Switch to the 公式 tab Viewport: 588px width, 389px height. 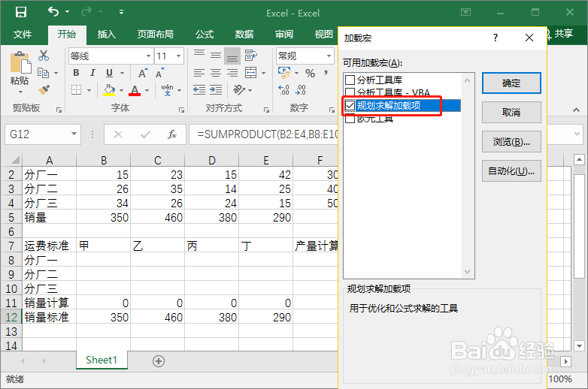[x=205, y=35]
